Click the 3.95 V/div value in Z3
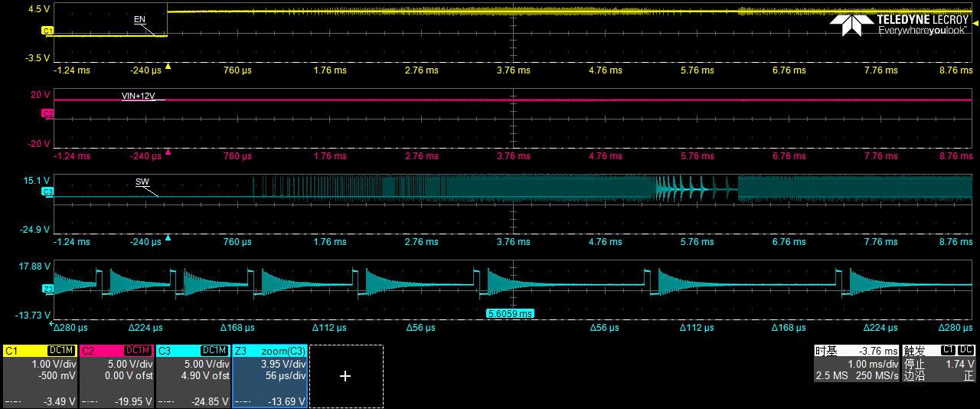The width and height of the screenshot is (980, 409). 282,365
